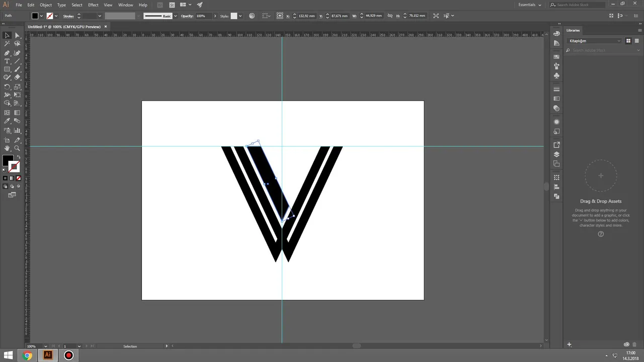644x362 pixels.
Task: Set color mode to None
Action: click(19, 178)
